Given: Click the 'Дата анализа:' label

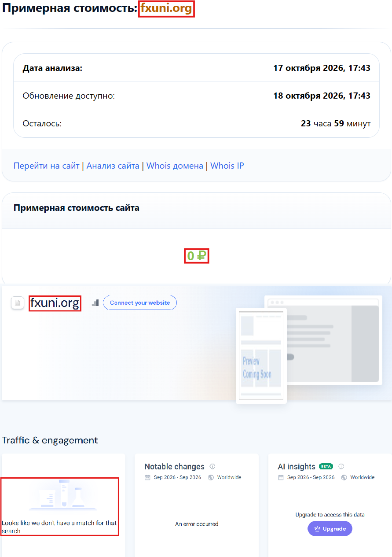Looking at the screenshot, I should 53,68.
